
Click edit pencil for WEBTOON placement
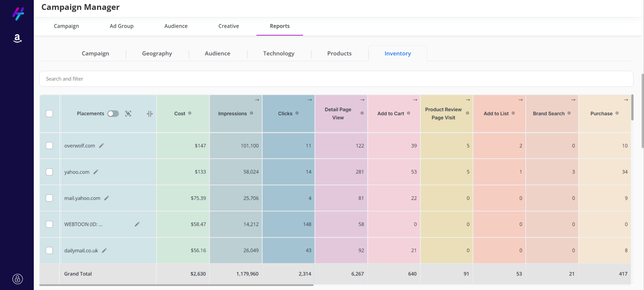pyautogui.click(x=137, y=224)
